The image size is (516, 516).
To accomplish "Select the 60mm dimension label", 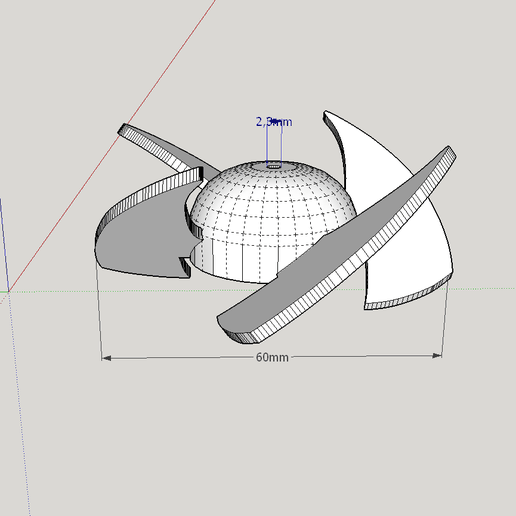I will [272, 357].
